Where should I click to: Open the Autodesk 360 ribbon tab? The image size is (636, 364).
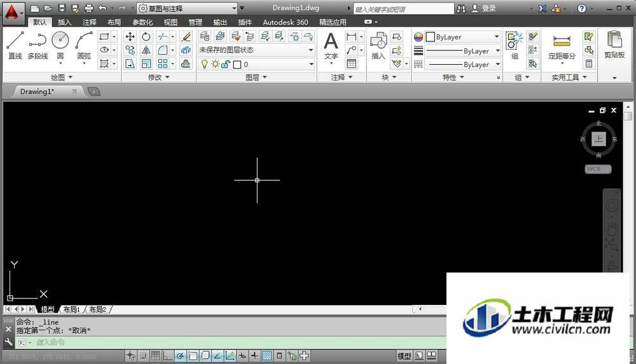point(285,22)
